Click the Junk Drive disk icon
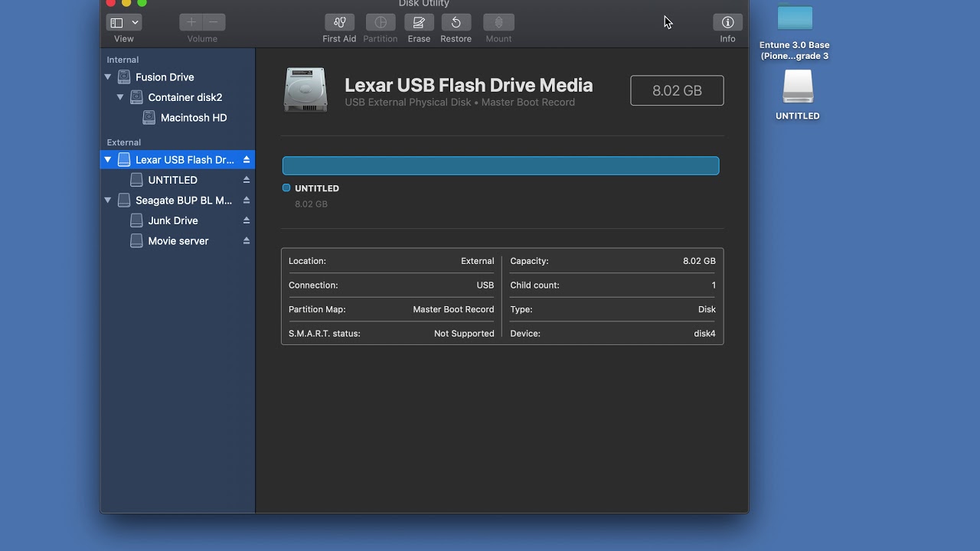The height and width of the screenshot is (551, 980). 136,220
